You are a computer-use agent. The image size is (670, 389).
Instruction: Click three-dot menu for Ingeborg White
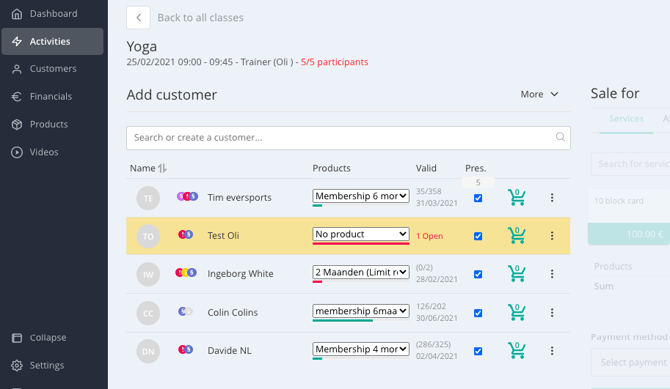[552, 274]
